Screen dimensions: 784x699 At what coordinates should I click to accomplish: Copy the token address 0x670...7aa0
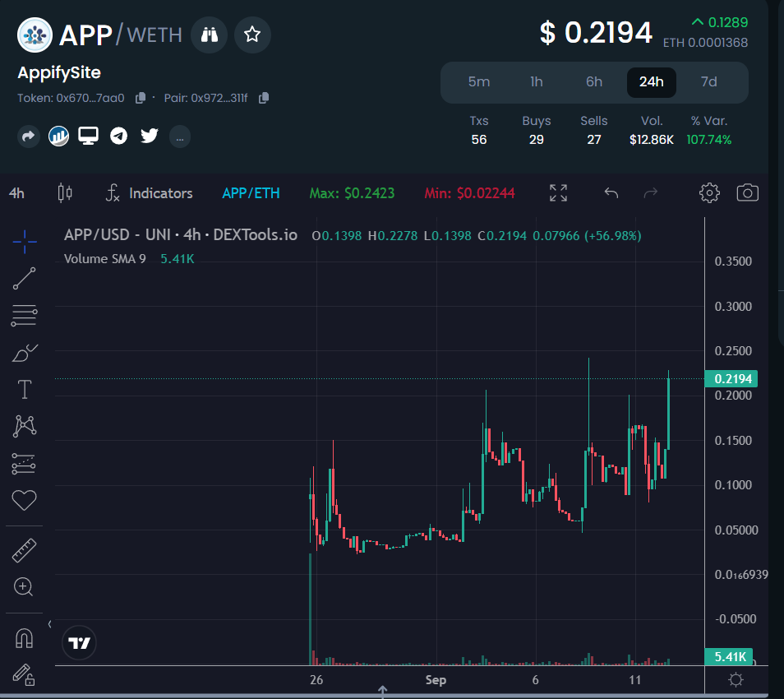[x=141, y=98]
